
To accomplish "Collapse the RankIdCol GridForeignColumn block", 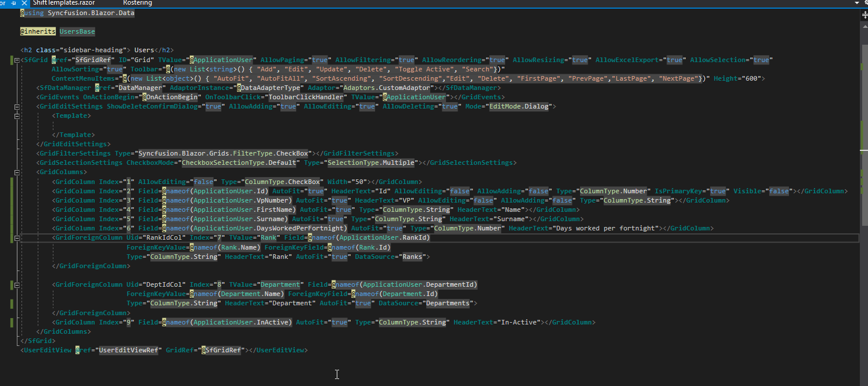I will (16, 238).
